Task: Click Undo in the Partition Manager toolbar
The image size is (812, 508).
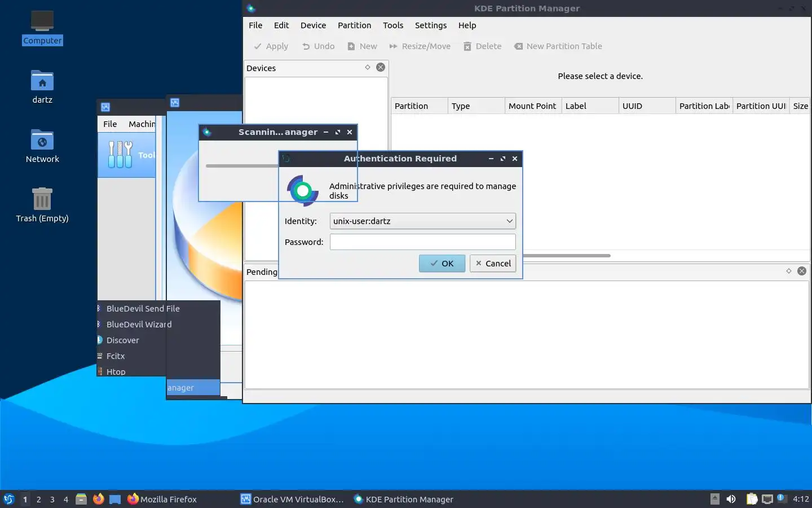Action: 318,46
